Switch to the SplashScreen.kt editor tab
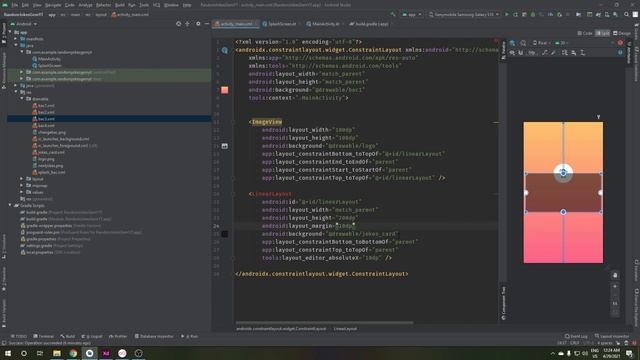Viewport: 640px width, 360px height. [x=280, y=24]
